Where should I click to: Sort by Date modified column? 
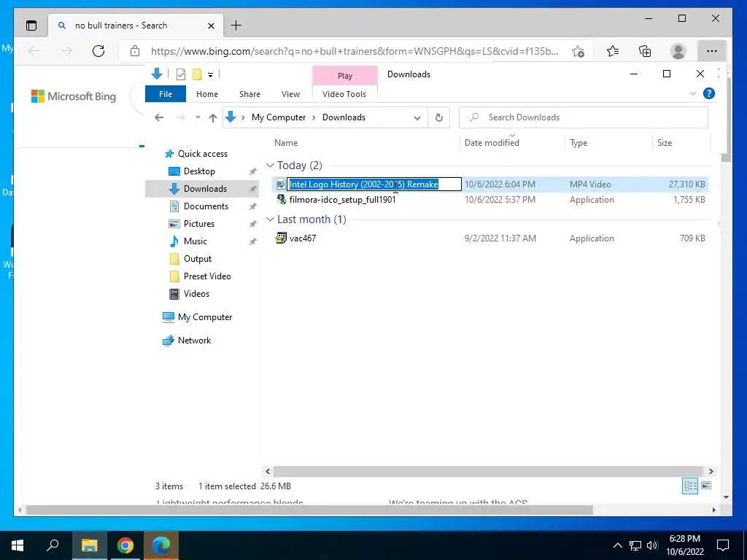pyautogui.click(x=492, y=143)
